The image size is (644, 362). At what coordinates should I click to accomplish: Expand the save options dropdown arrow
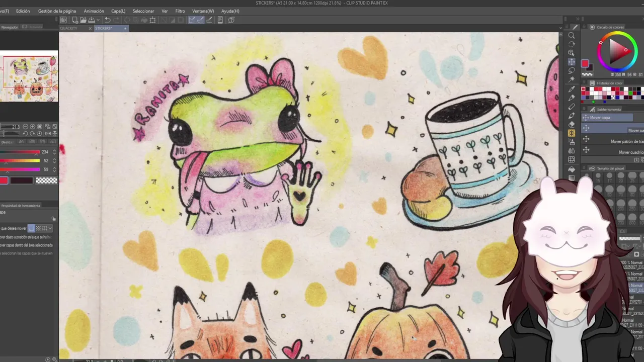click(x=98, y=20)
